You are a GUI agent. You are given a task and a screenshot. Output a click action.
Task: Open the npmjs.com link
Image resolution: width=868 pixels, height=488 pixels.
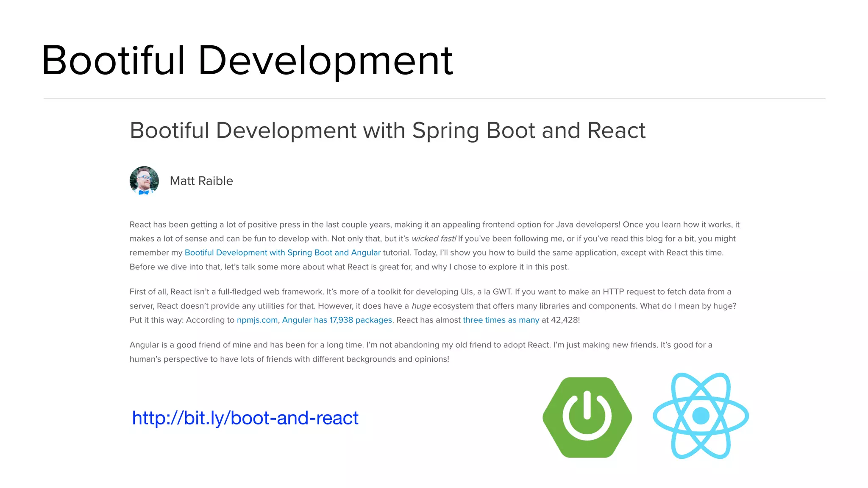[x=257, y=320]
